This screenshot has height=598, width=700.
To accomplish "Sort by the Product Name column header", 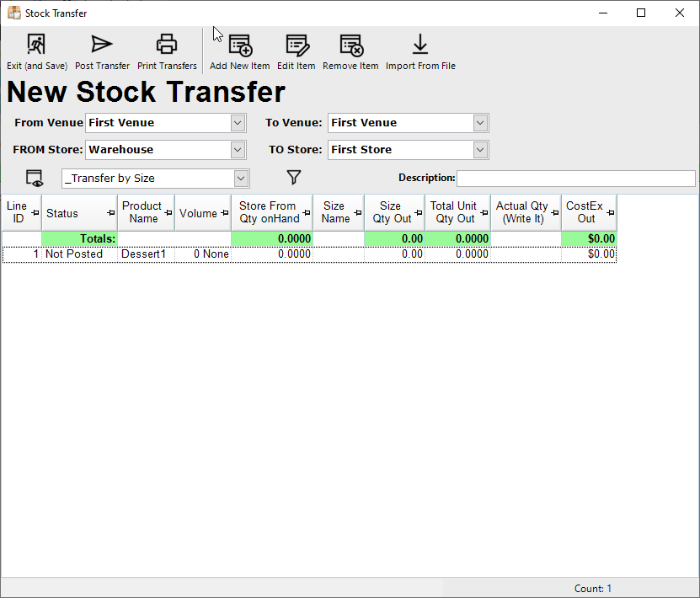I will pos(142,212).
